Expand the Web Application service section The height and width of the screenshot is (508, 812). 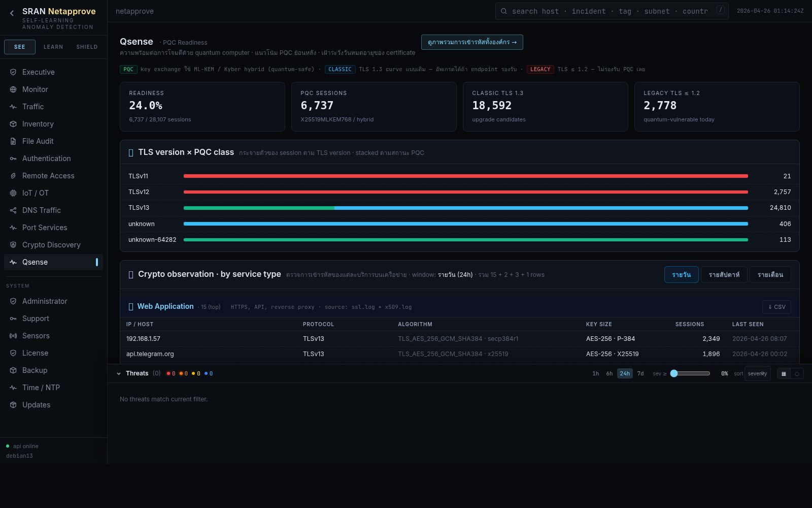click(165, 306)
